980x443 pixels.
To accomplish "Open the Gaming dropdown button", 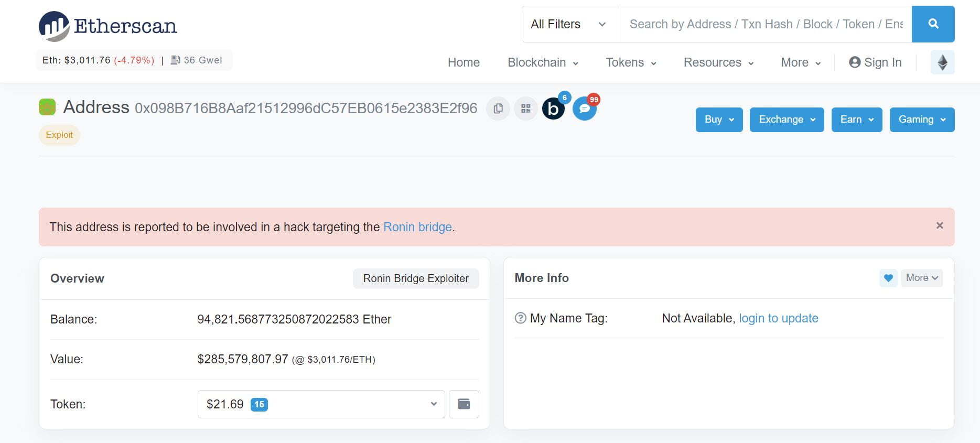I will [x=922, y=120].
